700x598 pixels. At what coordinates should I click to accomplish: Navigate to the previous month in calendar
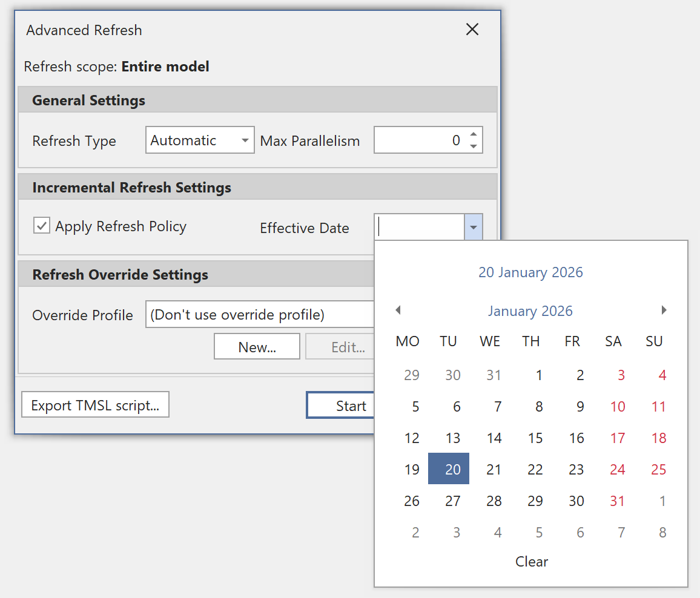click(x=398, y=310)
